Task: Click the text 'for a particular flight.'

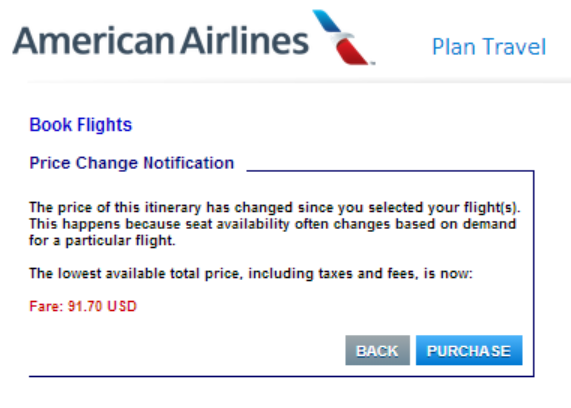Action: [x=102, y=240]
